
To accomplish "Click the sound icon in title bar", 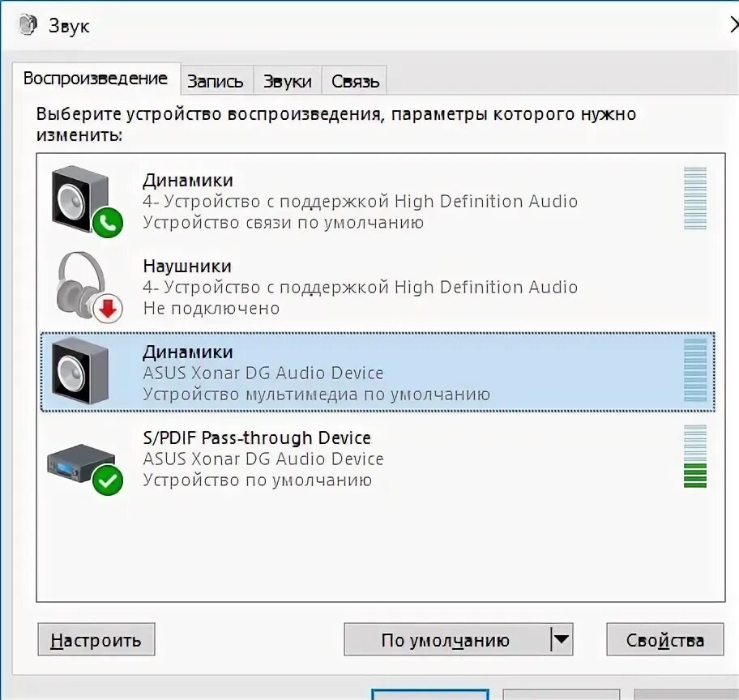I will (x=28, y=24).
